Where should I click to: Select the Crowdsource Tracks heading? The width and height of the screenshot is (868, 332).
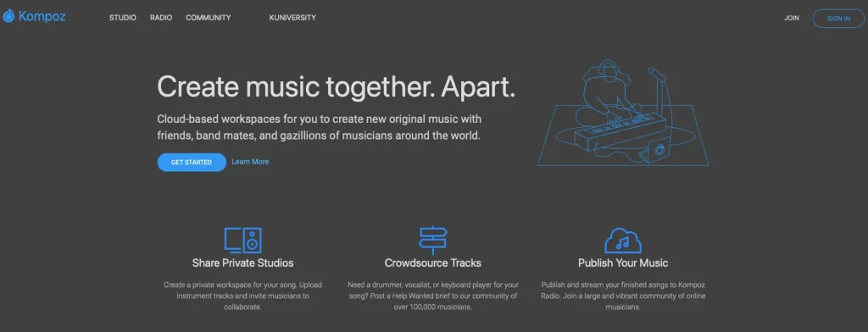point(433,263)
